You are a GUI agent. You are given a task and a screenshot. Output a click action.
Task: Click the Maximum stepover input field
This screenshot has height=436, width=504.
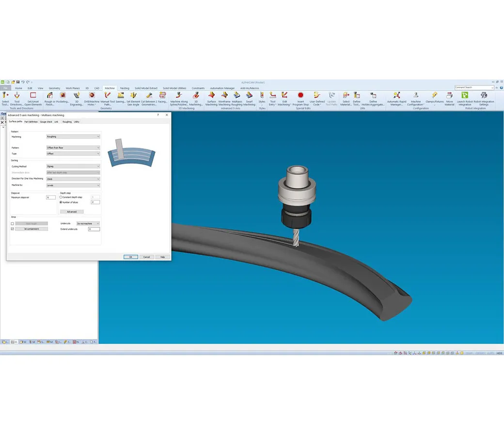pos(51,197)
